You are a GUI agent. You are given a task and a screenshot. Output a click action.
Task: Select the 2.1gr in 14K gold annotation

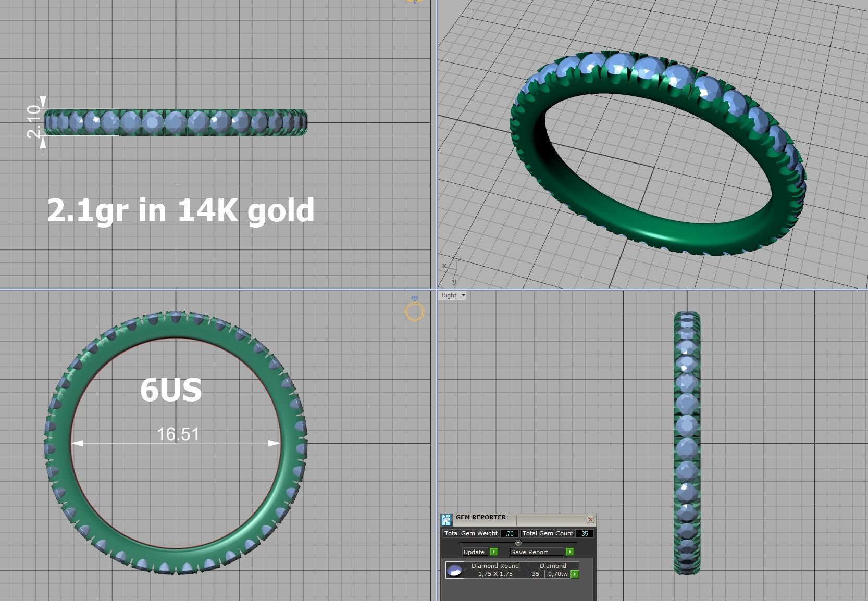coord(181,210)
